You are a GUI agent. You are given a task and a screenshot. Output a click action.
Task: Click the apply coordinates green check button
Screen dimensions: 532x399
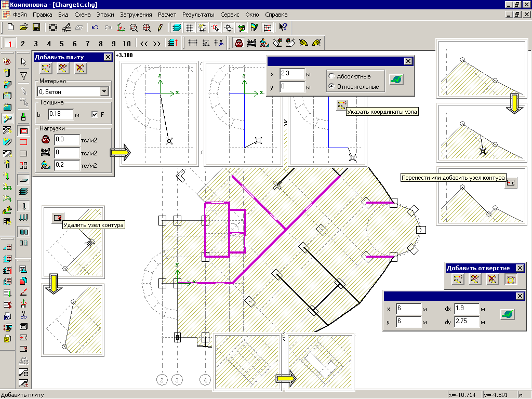click(x=396, y=79)
